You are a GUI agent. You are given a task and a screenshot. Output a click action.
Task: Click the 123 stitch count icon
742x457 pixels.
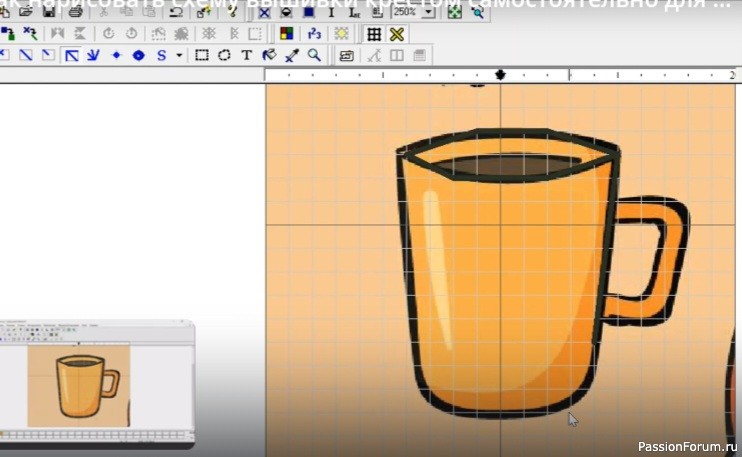[x=314, y=34]
